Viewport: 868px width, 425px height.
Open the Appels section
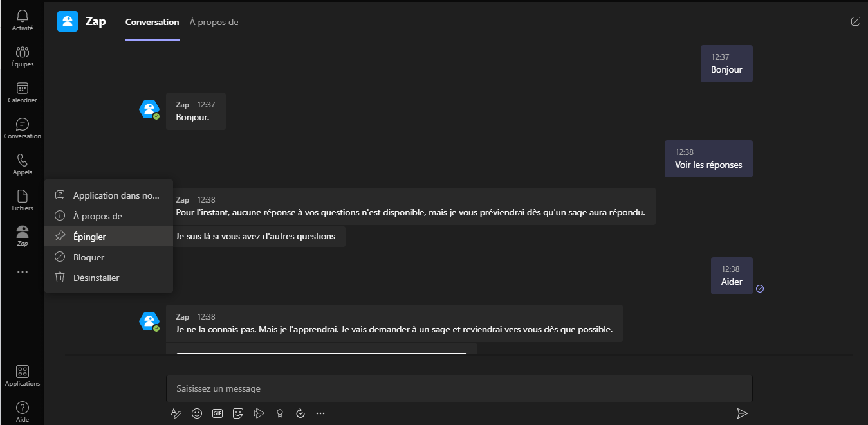click(23, 164)
